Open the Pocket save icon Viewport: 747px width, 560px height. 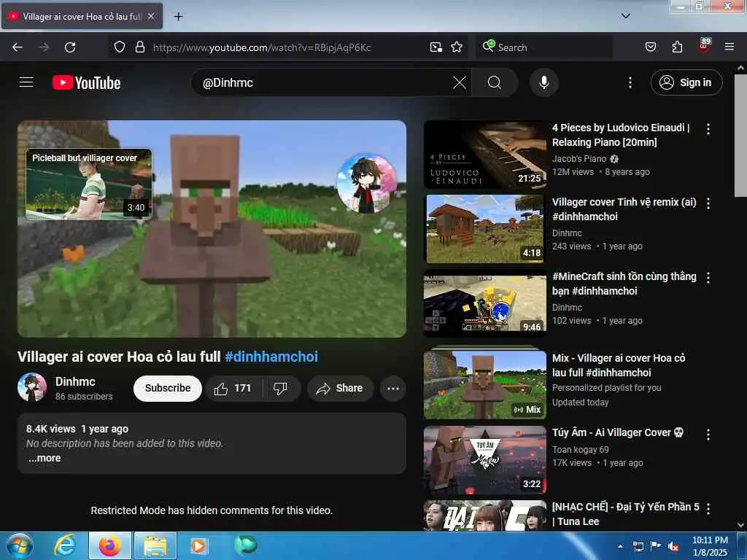[x=650, y=47]
